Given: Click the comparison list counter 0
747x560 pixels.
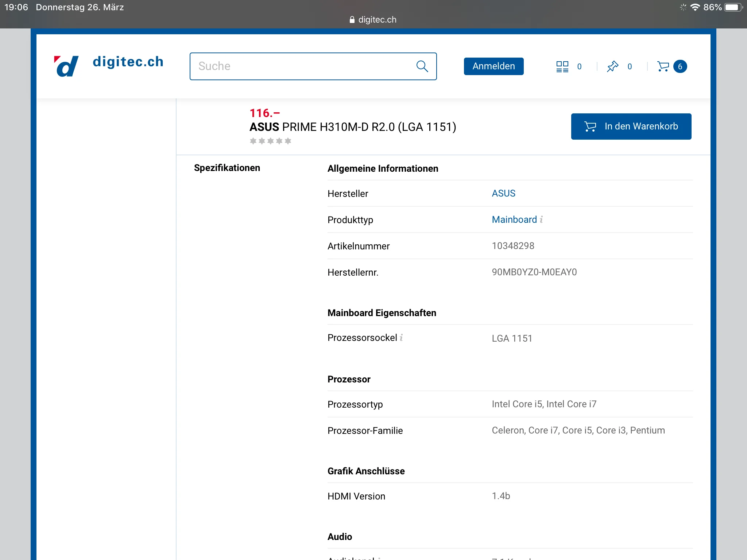Looking at the screenshot, I should [x=579, y=66].
